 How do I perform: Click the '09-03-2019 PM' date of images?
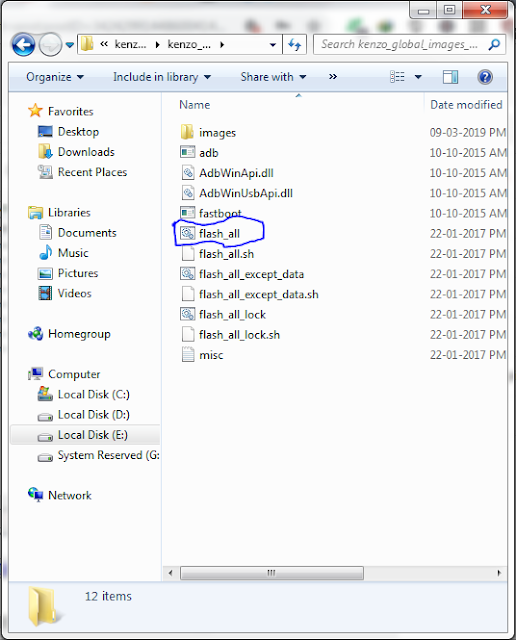click(x=468, y=133)
